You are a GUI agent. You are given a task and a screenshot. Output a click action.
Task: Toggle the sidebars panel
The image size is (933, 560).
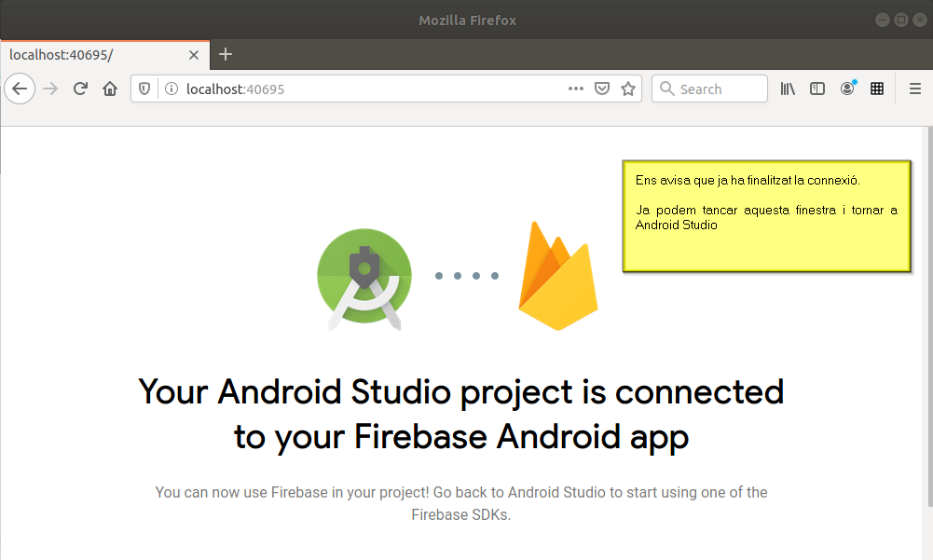pyautogui.click(x=817, y=89)
